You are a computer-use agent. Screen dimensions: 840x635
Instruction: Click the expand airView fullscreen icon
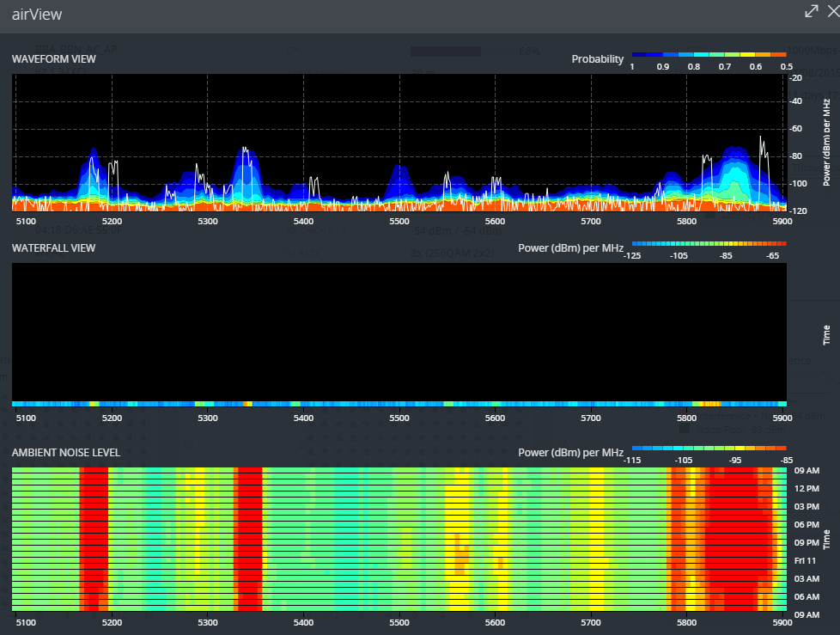click(811, 11)
